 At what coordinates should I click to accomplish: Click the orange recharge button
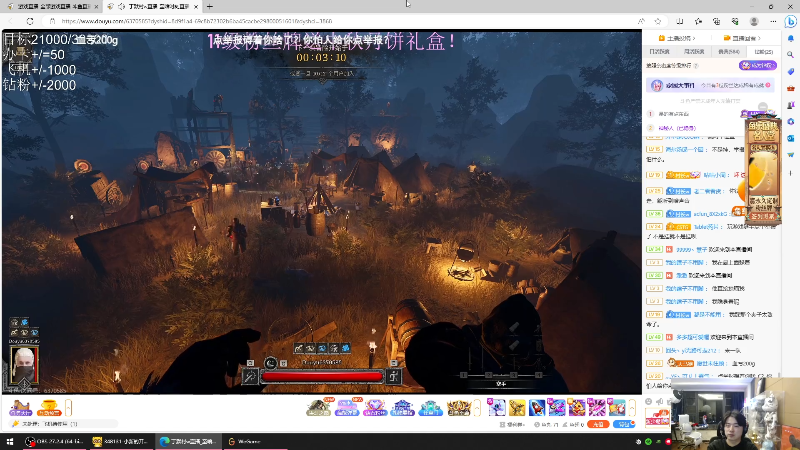598,424
